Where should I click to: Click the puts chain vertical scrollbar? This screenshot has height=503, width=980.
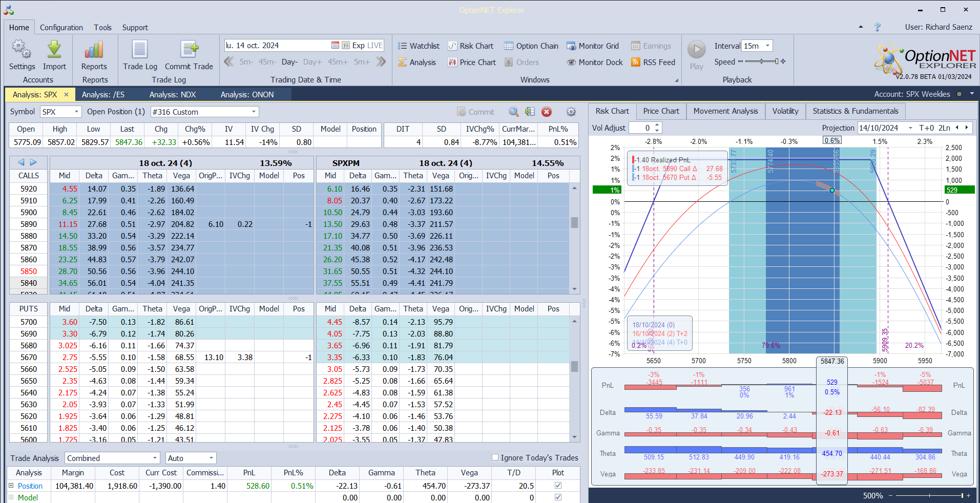click(x=574, y=378)
